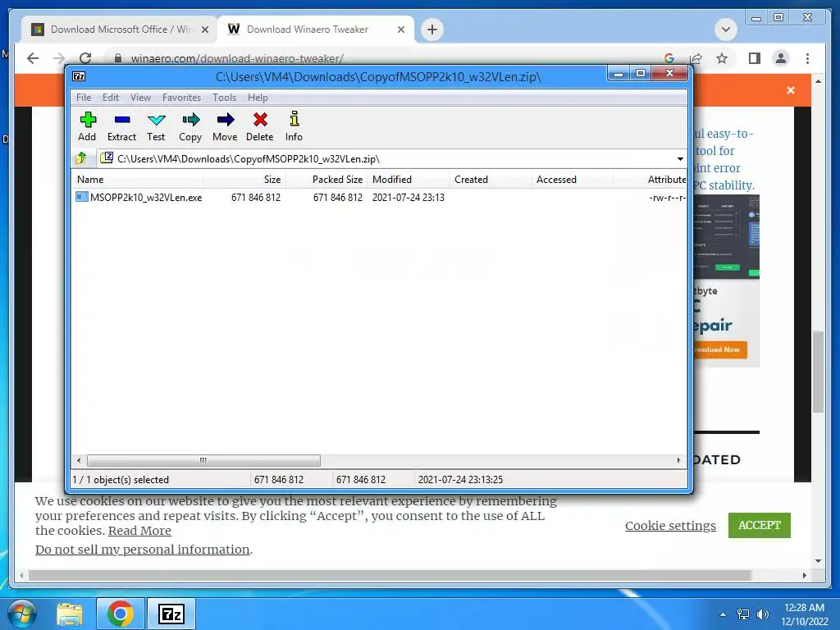
Task: Click the Modified date 2021-07-24 23:13 cell
Action: point(409,197)
